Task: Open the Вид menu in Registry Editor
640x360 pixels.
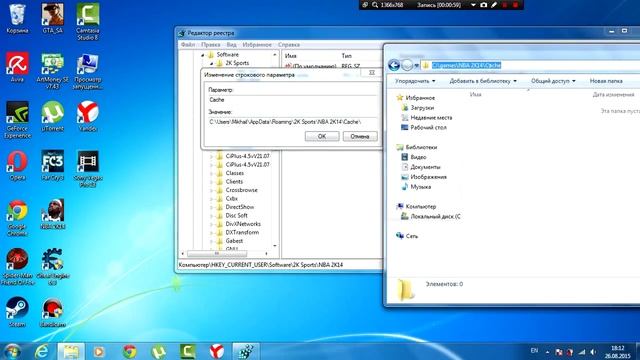Action: pos(231,44)
